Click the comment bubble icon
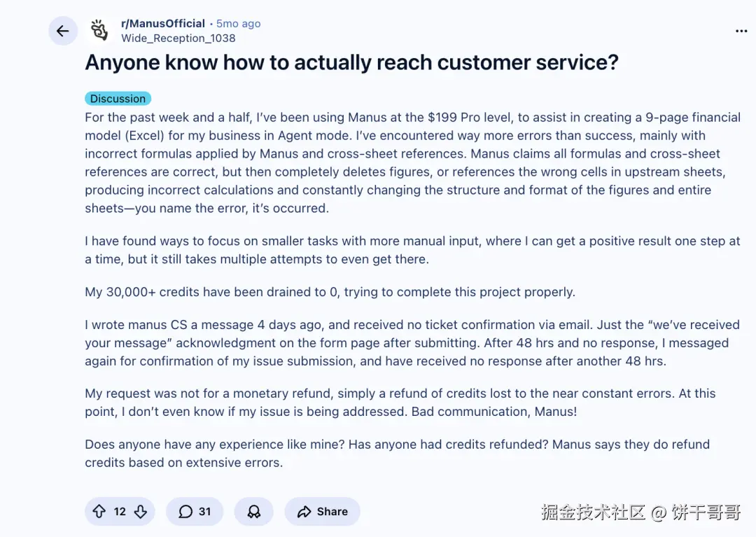The height and width of the screenshot is (537, 756). point(185,512)
